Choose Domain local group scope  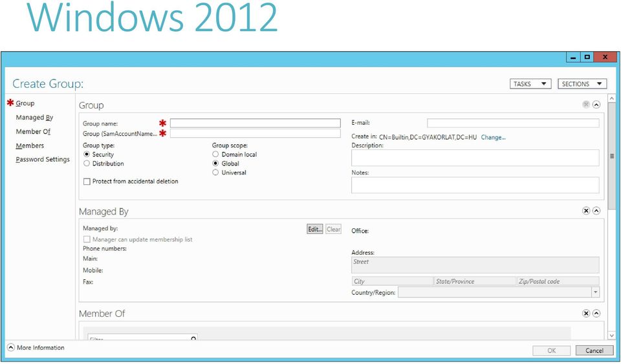click(215, 155)
